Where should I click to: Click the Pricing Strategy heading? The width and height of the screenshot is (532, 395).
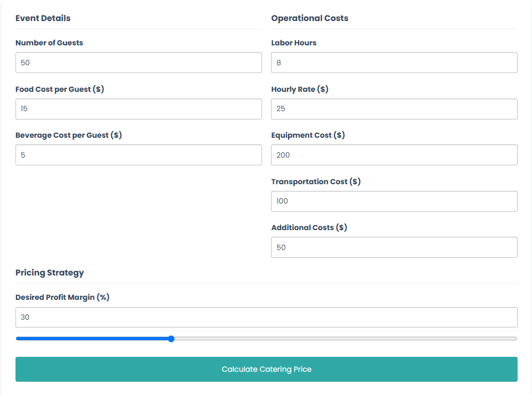[x=50, y=273]
